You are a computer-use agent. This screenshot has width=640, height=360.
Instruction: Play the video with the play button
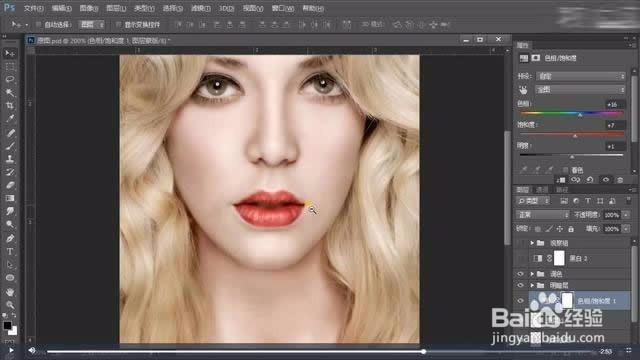11,351
